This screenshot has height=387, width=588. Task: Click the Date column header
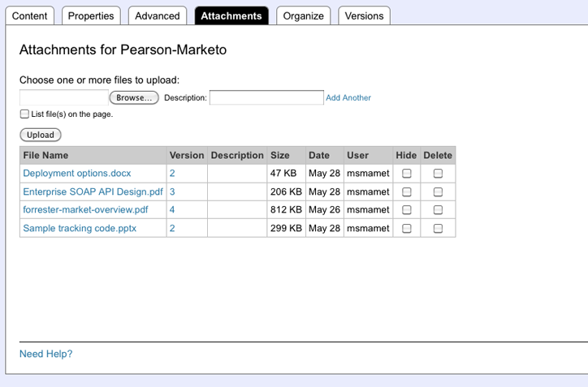[x=325, y=156]
